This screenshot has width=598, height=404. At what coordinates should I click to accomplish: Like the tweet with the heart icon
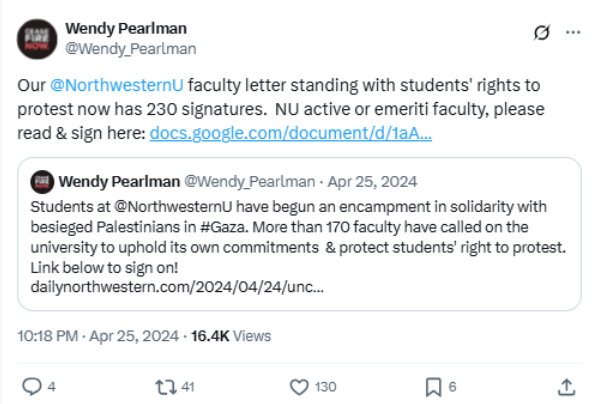pos(299,387)
